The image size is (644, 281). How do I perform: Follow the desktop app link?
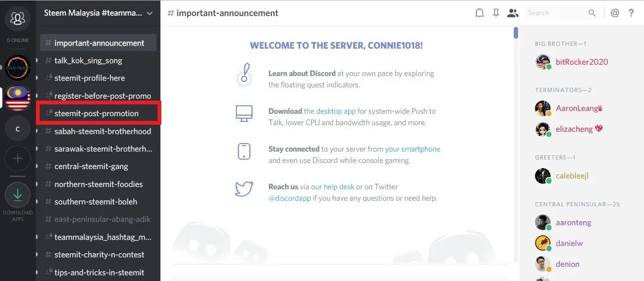click(336, 111)
